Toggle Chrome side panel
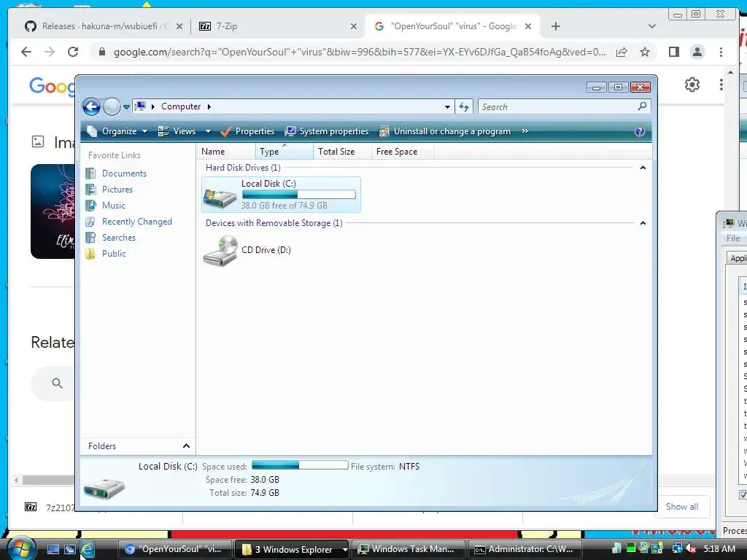Screen dimensions: 747x560 (673, 52)
